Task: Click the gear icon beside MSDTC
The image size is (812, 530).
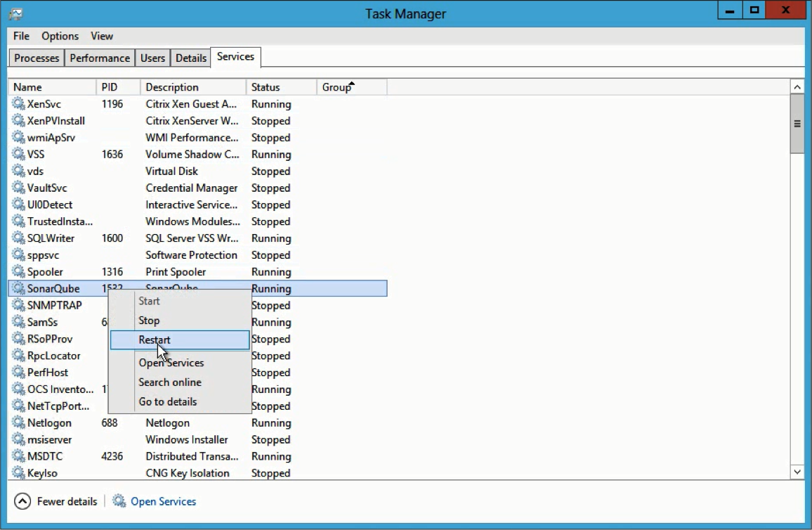Action: pos(19,456)
